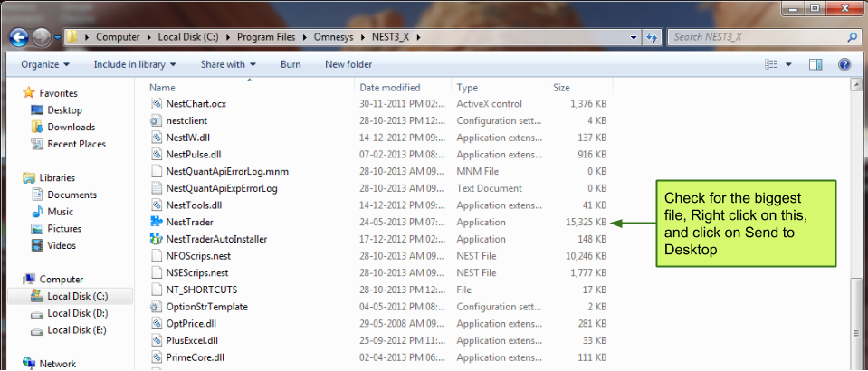Screen dimensions: 868x371
Task: Click the OptPrice.dll file icon
Action: tap(156, 323)
